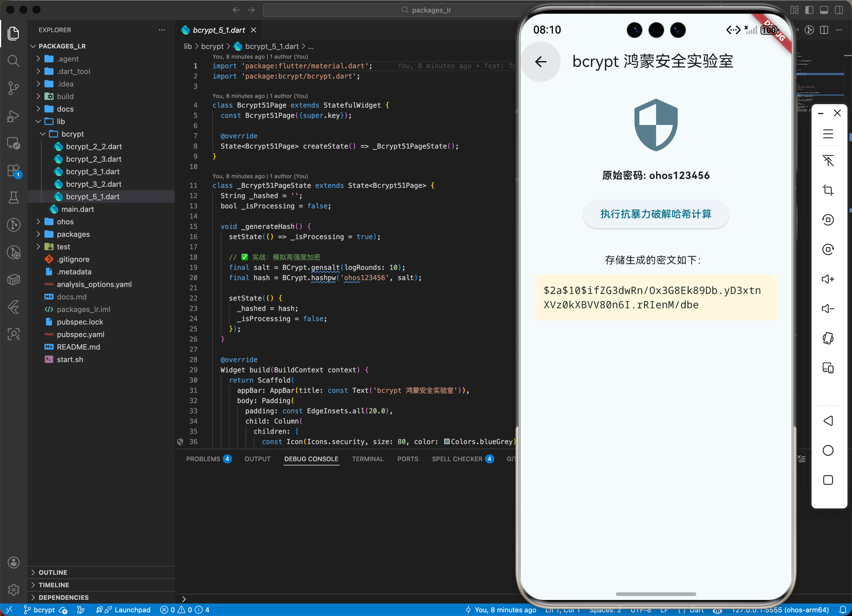Click Colors.blueGrey color swatch in code
This screenshot has width=852, height=616.
[x=447, y=442]
